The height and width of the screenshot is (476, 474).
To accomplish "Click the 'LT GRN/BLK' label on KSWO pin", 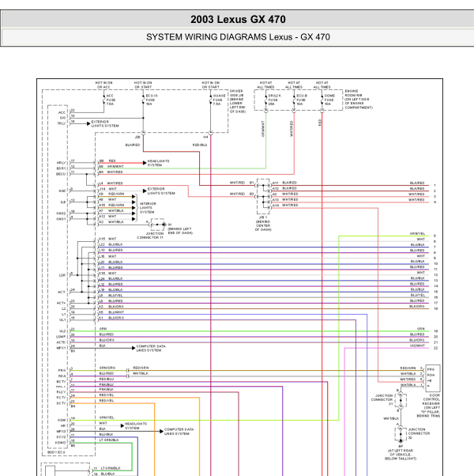I will pos(109,440).
